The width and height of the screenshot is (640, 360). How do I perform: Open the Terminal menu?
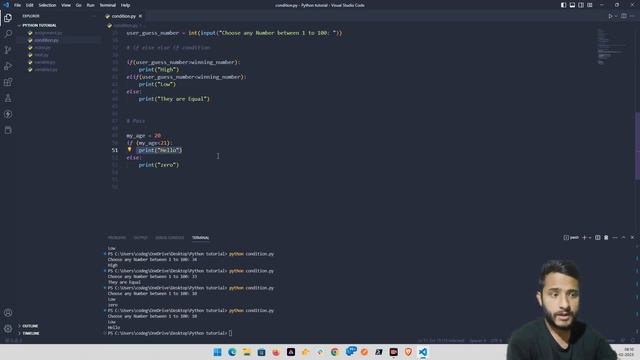pos(108,5)
